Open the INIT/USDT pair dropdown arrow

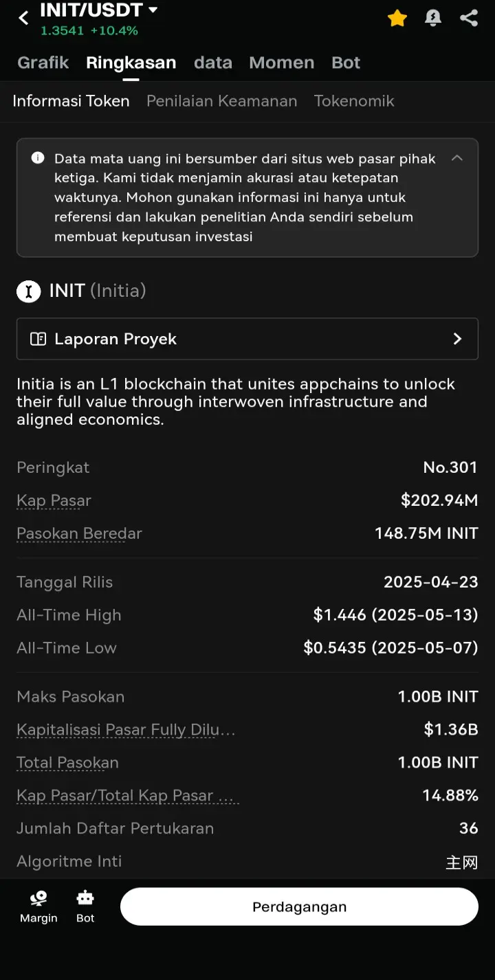pyautogui.click(x=153, y=10)
